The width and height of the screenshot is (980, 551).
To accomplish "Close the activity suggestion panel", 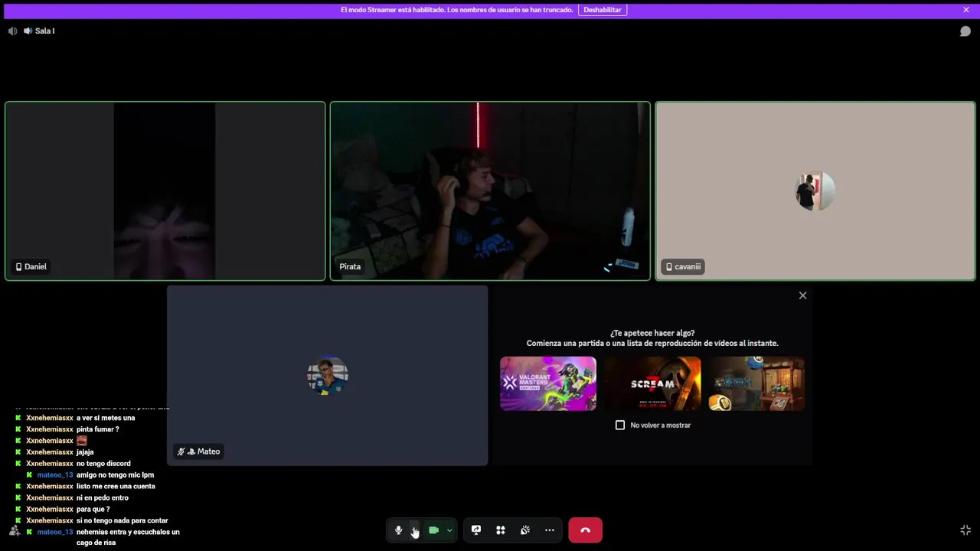I will tap(802, 295).
